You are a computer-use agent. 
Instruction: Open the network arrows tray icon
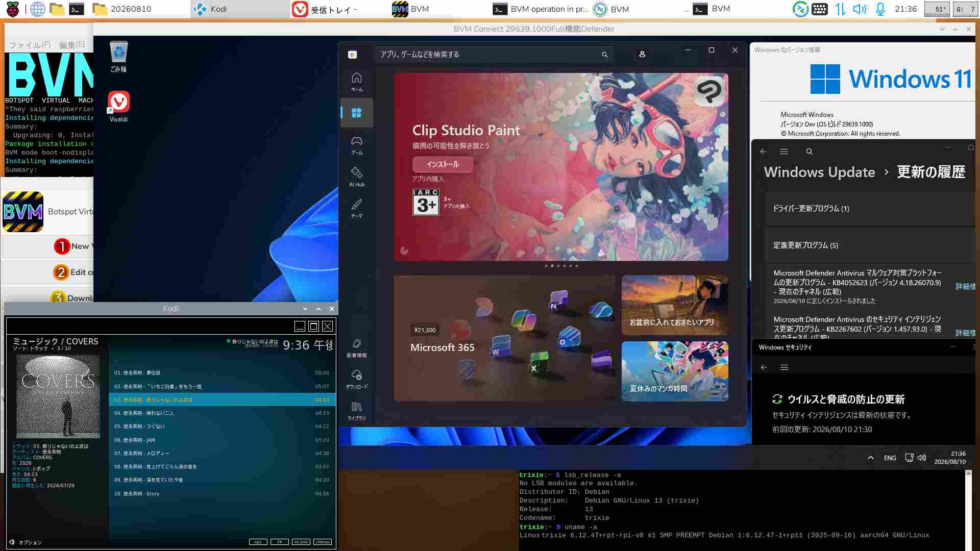[x=840, y=9]
